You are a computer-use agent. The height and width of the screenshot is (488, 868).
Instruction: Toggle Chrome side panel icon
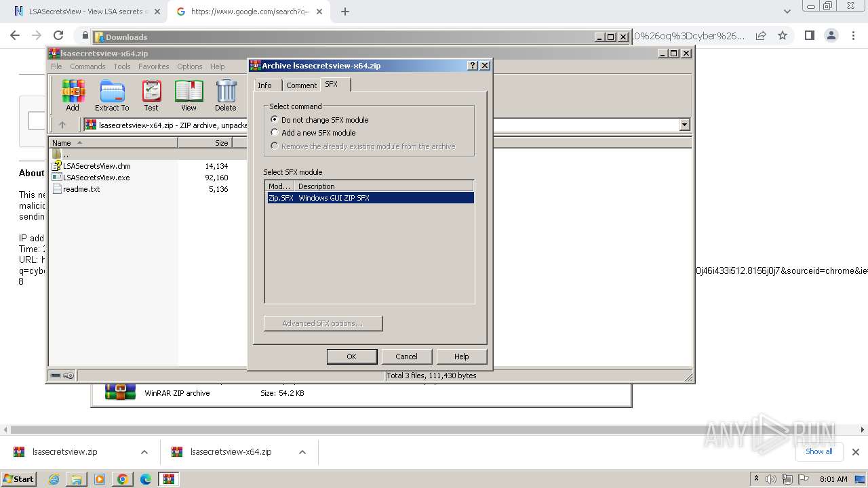point(809,36)
